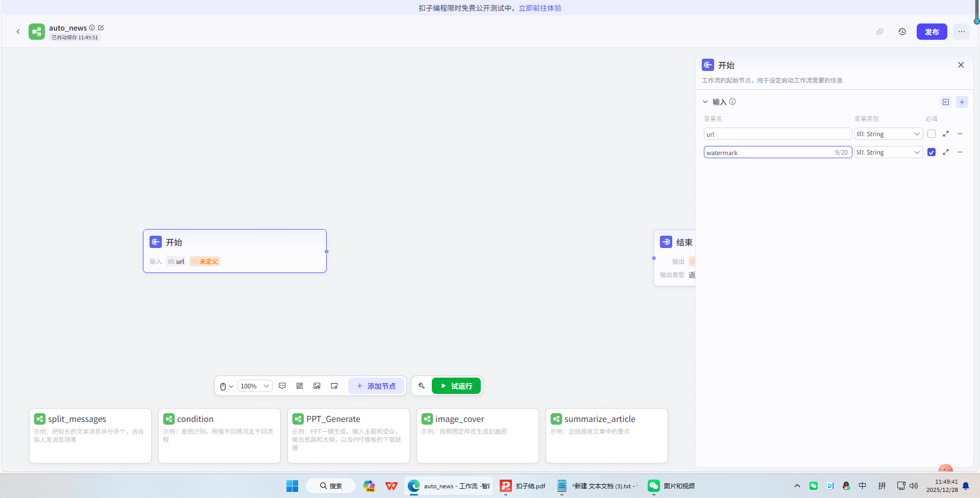Start a test run with 试运行
Screen dimensions: 980x498
pos(456,386)
